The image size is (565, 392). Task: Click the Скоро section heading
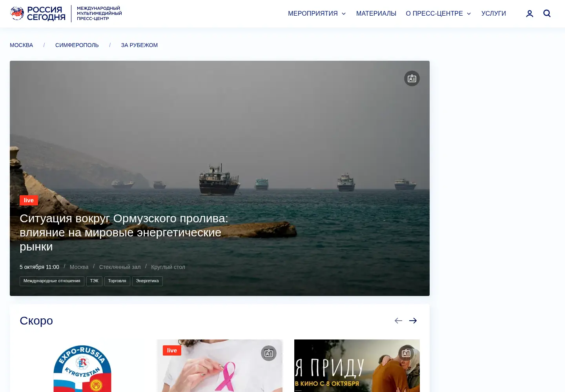[x=36, y=321]
